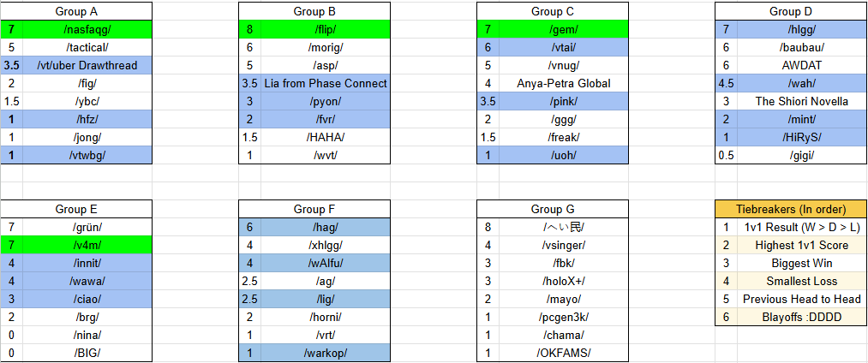Select the /vt/uber Drawthread cell

(87, 65)
